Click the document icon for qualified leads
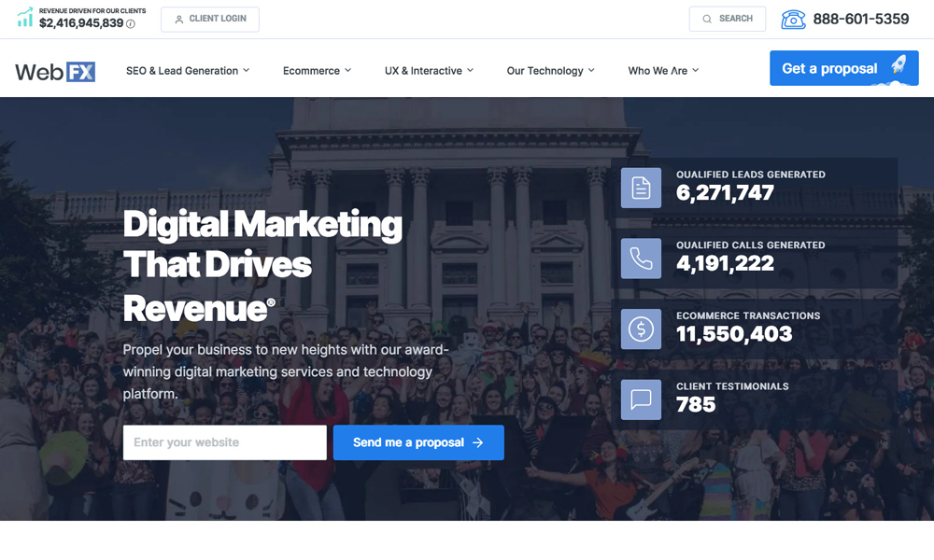Image resolution: width=934 pixels, height=560 pixels. (x=641, y=188)
